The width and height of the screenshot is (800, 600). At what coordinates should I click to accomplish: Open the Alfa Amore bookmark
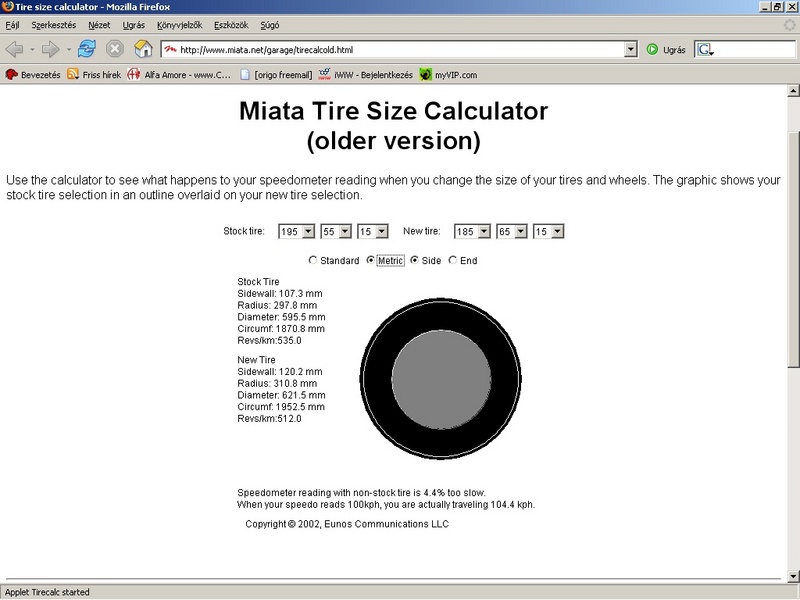pos(179,75)
